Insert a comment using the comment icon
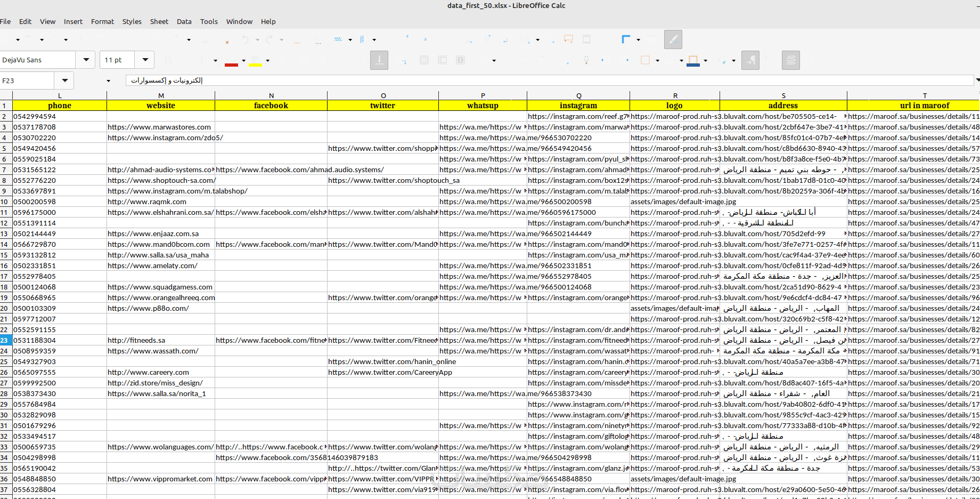This screenshot has height=499, width=980. coord(568,39)
